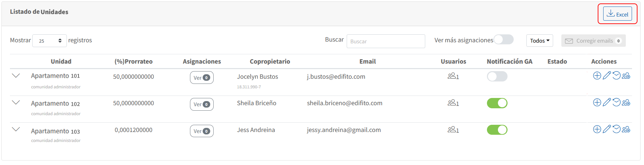Sort by the Copropietario column header
The width and height of the screenshot is (644, 165).
coord(270,62)
